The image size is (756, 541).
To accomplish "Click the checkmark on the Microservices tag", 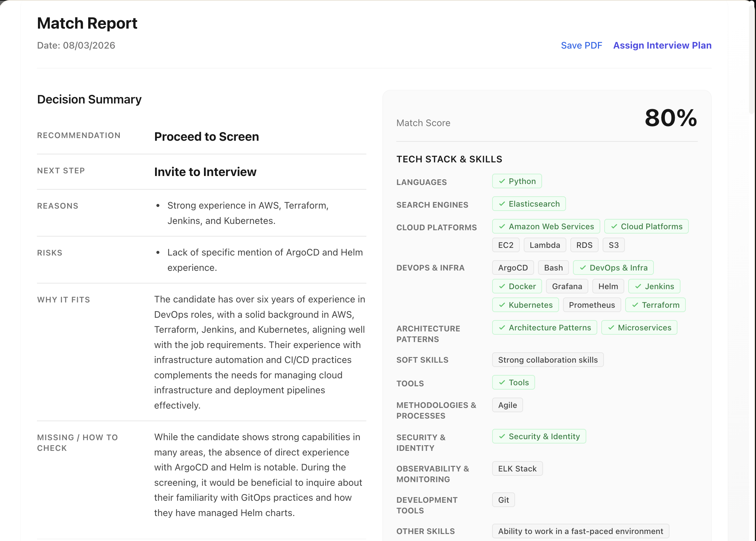I will 611,327.
